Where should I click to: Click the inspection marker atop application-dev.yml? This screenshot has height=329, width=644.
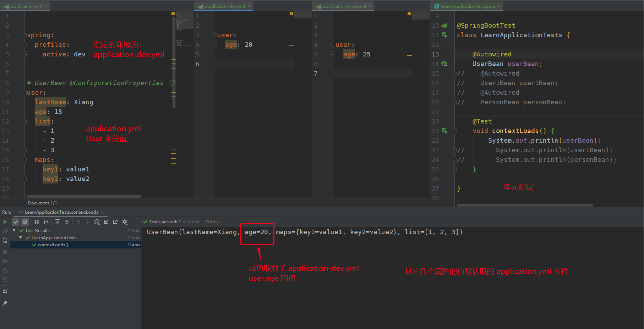(x=291, y=13)
